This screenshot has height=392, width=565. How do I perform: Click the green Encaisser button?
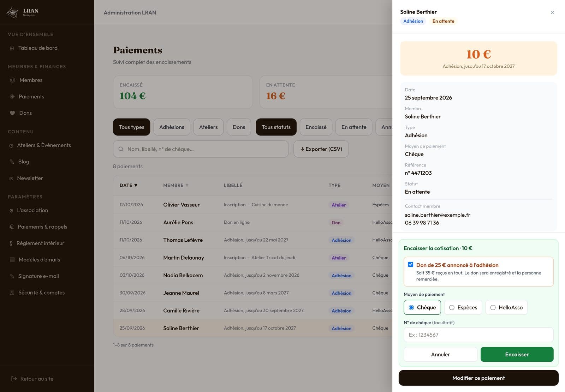(x=517, y=354)
